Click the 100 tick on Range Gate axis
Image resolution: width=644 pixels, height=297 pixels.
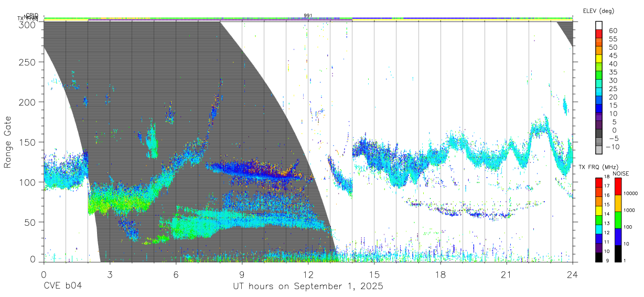[27, 182]
